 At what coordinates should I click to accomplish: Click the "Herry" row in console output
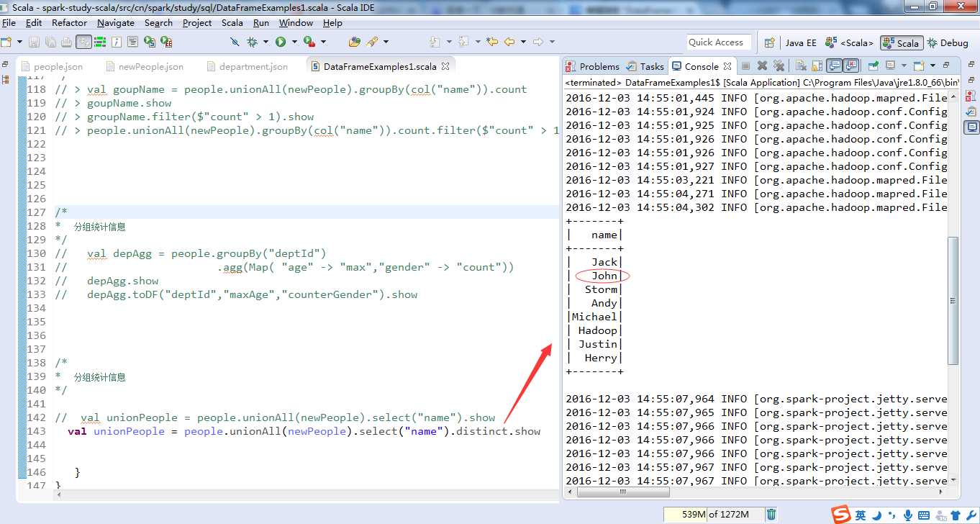tap(594, 358)
